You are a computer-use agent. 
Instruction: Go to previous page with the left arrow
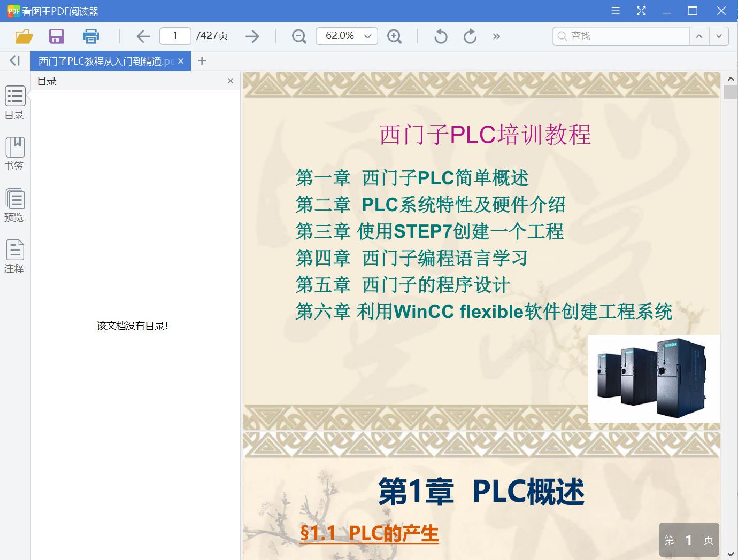point(143,36)
